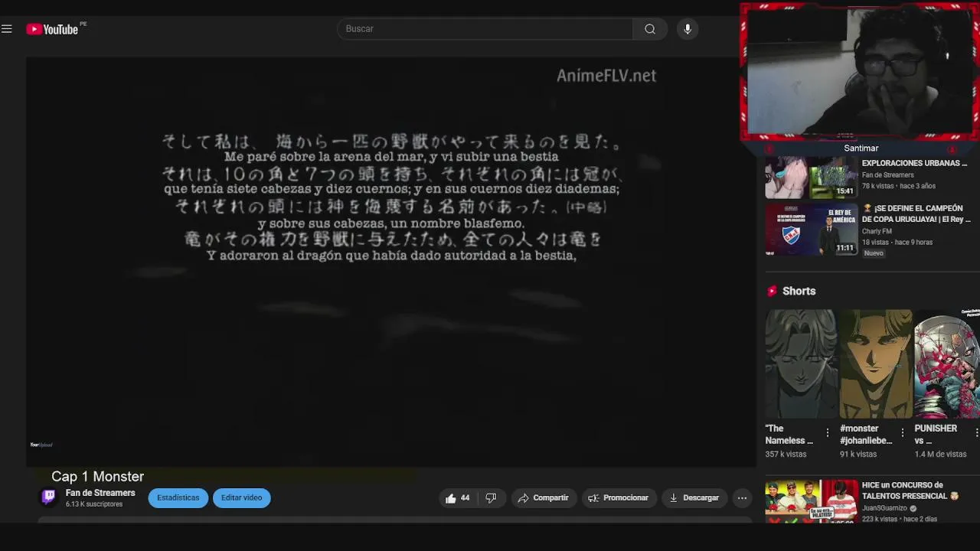Click the 'Cap 1 Monster' video title
Viewport: 980px width, 551px height.
point(97,476)
